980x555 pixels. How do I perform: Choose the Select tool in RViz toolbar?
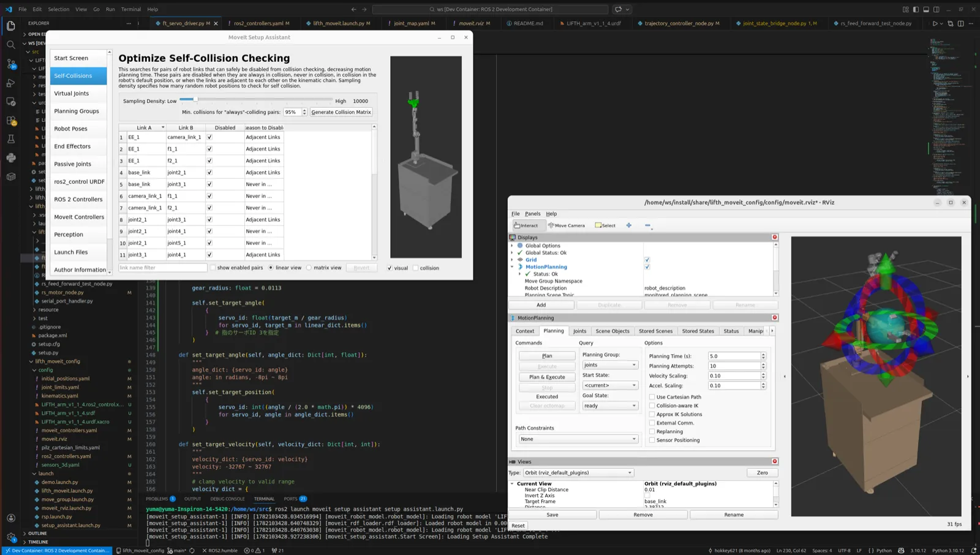(x=605, y=225)
